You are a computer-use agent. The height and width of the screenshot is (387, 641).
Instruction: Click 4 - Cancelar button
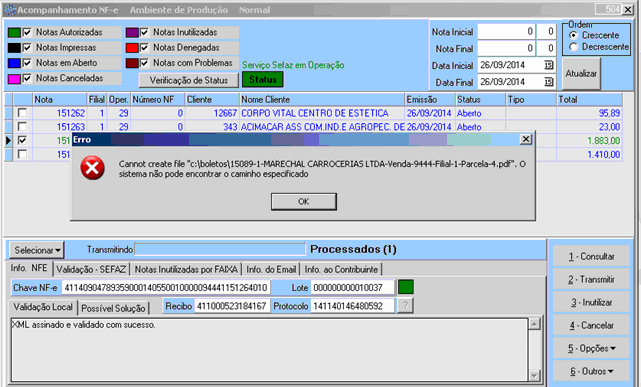pyautogui.click(x=591, y=325)
